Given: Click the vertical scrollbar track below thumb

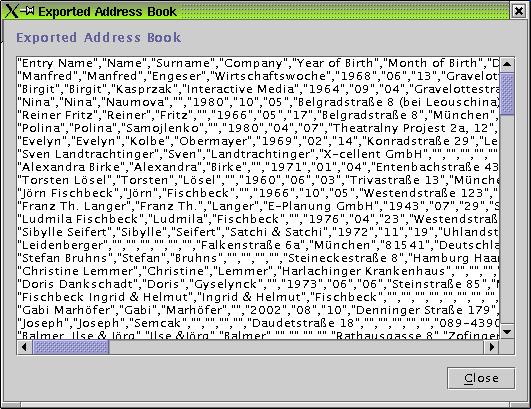Looking at the screenshot, I should point(507,220).
